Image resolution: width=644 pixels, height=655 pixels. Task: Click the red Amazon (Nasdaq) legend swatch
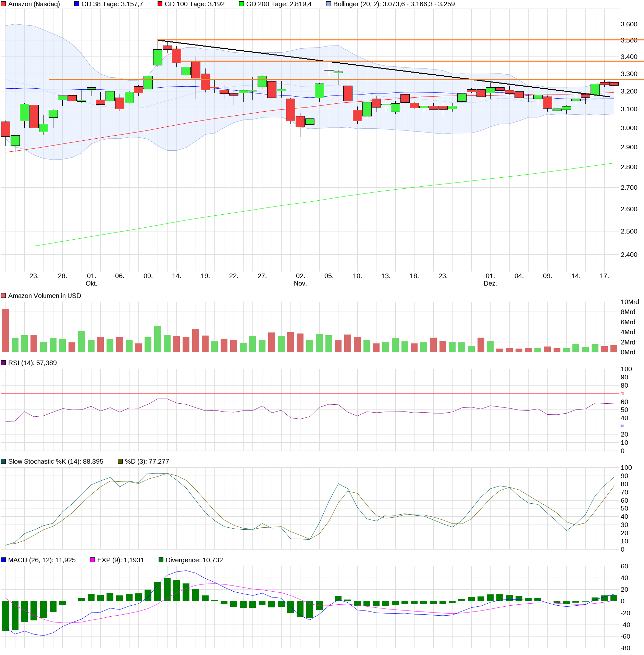(x=3, y=4)
